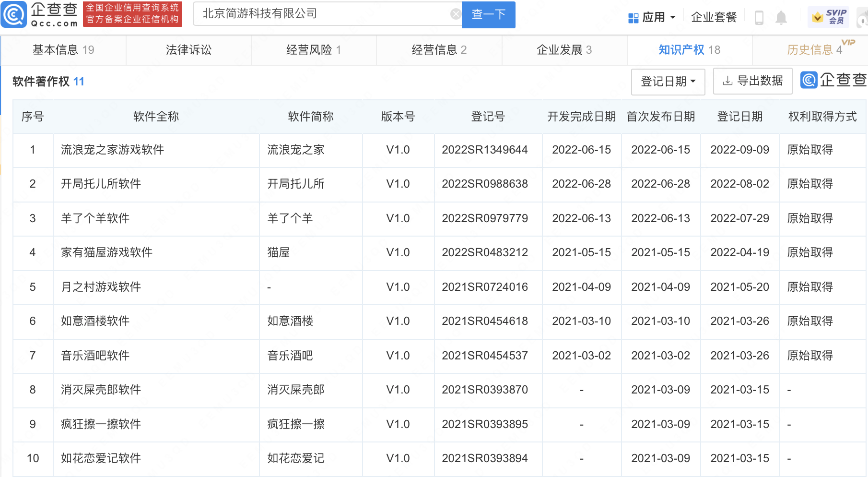Click the Qcc logo icon
The width and height of the screenshot is (868, 477).
pyautogui.click(x=14, y=14)
